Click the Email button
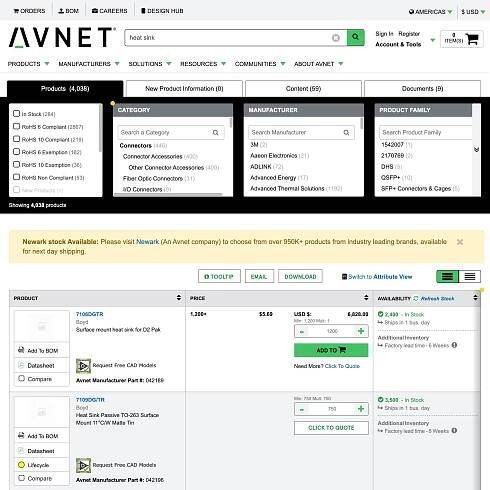The width and height of the screenshot is (490, 490). click(259, 276)
